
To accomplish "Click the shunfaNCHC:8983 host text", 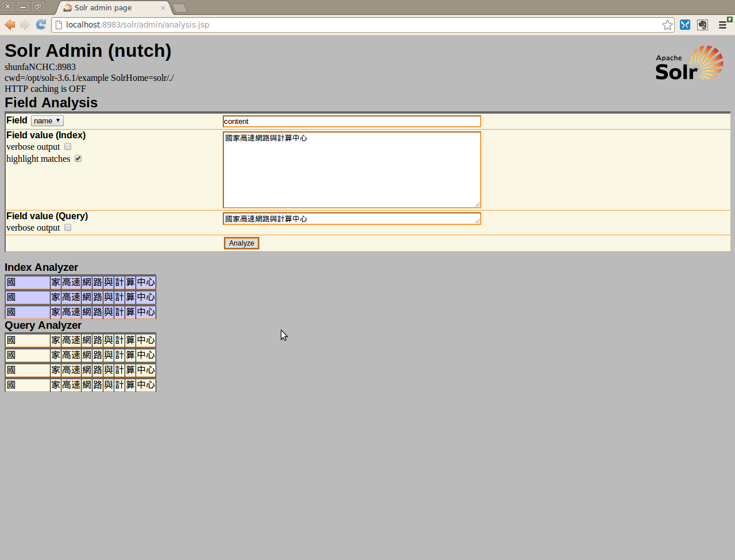I will point(40,67).
